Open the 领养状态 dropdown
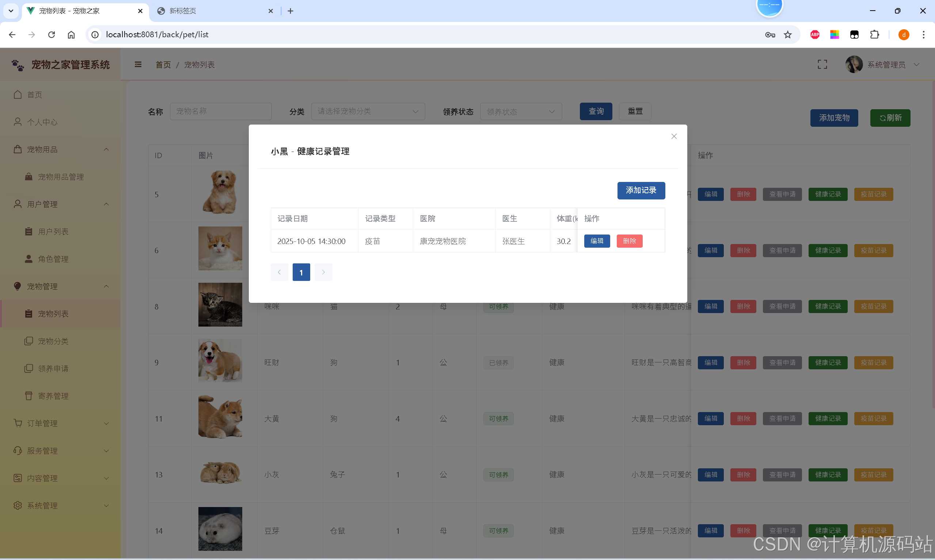 521,111
